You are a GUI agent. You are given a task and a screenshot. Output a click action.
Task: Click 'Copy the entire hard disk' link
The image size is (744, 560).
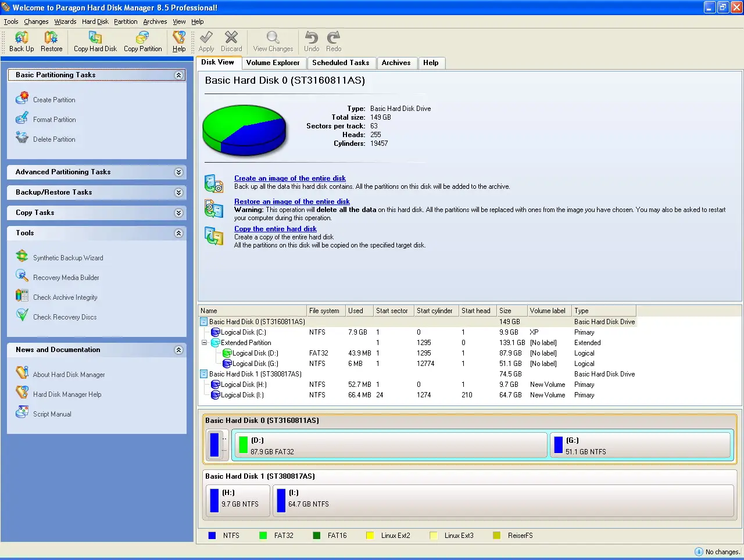coord(276,229)
